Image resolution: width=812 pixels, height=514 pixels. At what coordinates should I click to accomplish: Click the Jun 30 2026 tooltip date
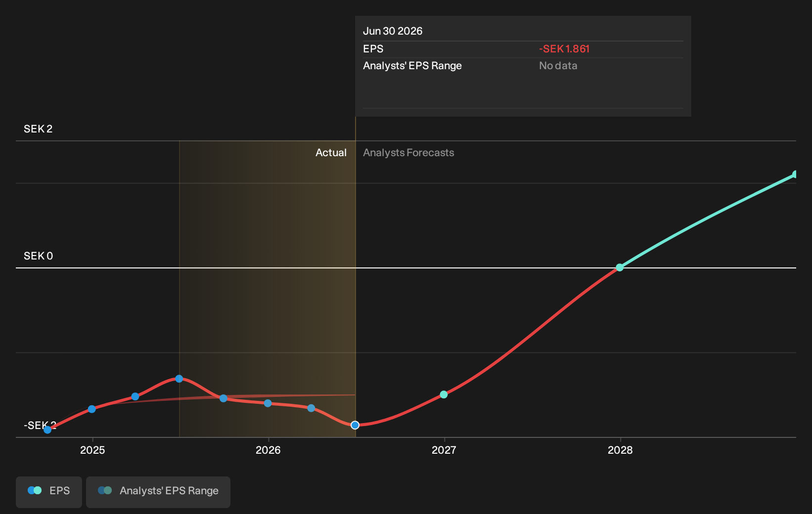click(x=393, y=31)
